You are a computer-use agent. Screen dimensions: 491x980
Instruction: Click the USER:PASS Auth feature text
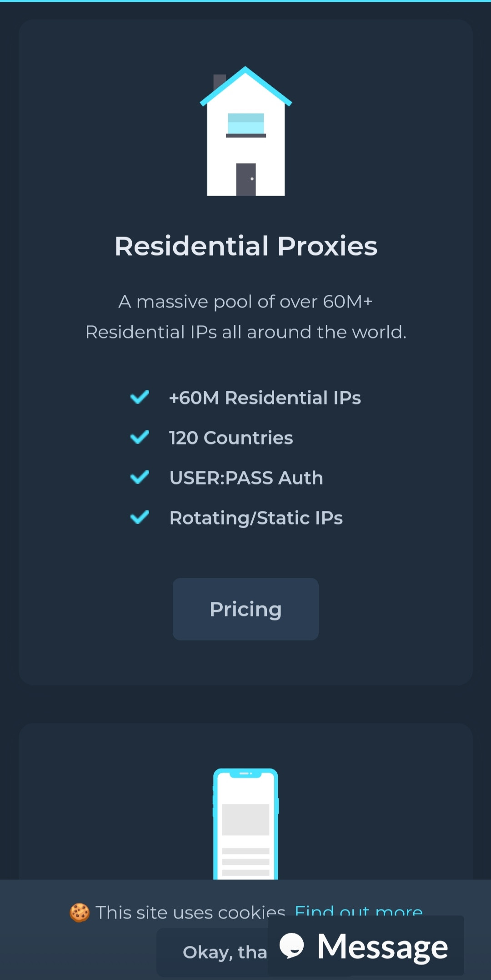246,478
